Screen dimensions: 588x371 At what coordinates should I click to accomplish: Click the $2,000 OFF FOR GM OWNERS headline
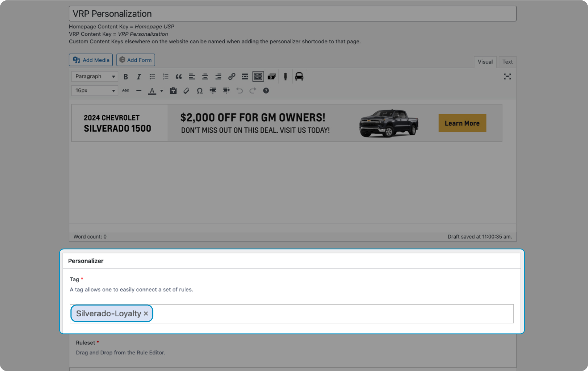tap(253, 118)
